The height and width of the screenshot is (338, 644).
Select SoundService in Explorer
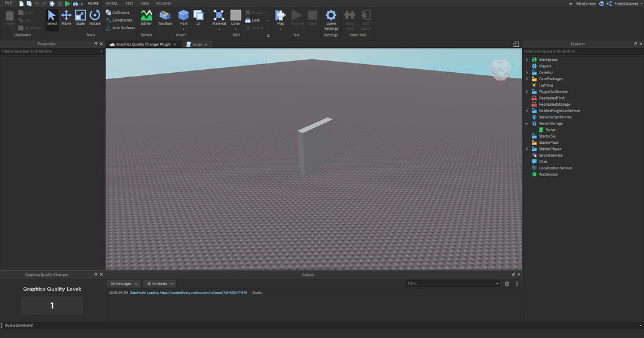pos(551,155)
